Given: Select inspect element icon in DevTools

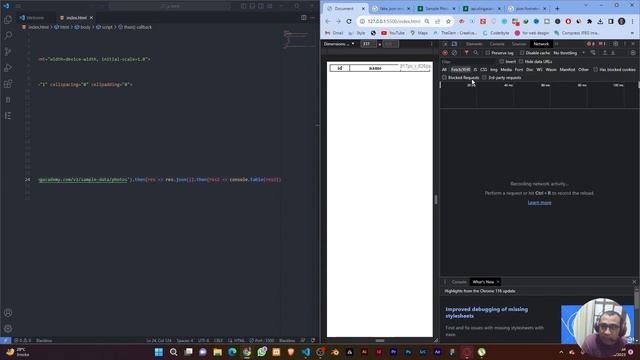Looking at the screenshot, I should [445, 44].
